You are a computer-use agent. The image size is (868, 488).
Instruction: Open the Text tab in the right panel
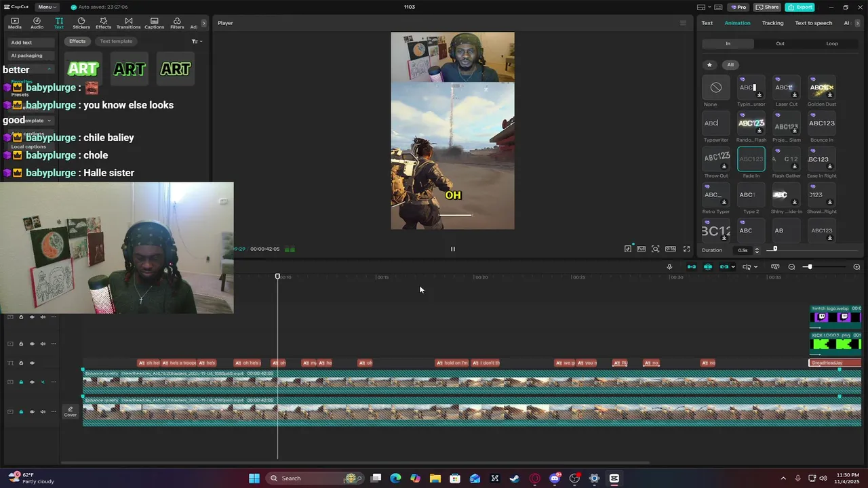click(707, 23)
